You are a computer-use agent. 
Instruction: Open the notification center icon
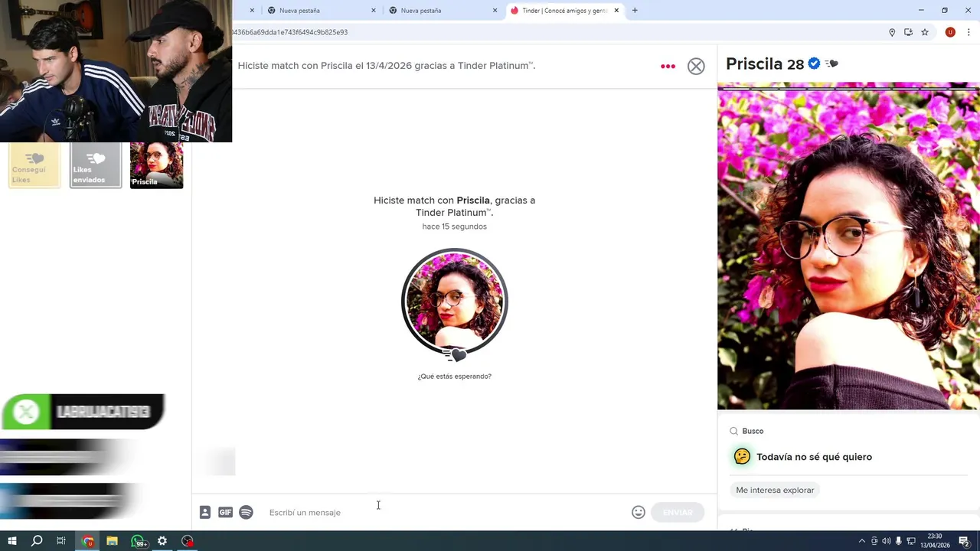point(964,542)
